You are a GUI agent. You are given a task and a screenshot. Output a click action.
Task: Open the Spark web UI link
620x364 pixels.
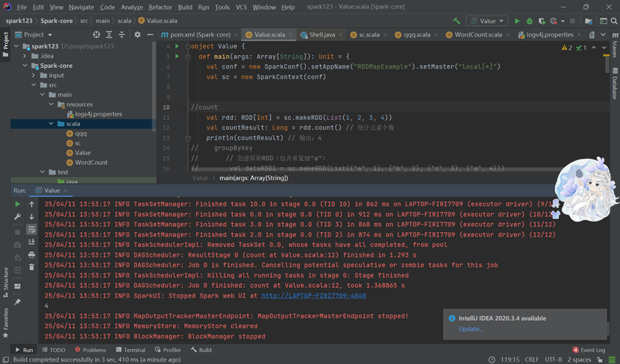(x=313, y=295)
